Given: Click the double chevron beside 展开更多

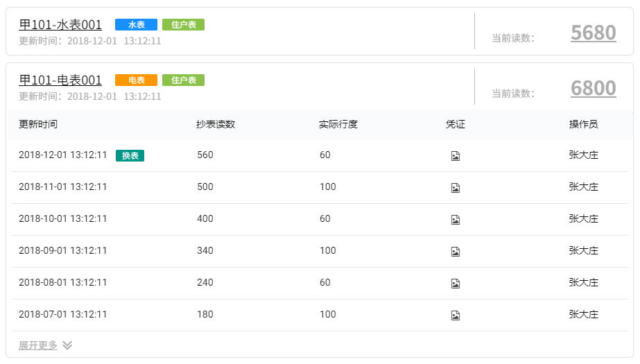Looking at the screenshot, I should point(67,345).
